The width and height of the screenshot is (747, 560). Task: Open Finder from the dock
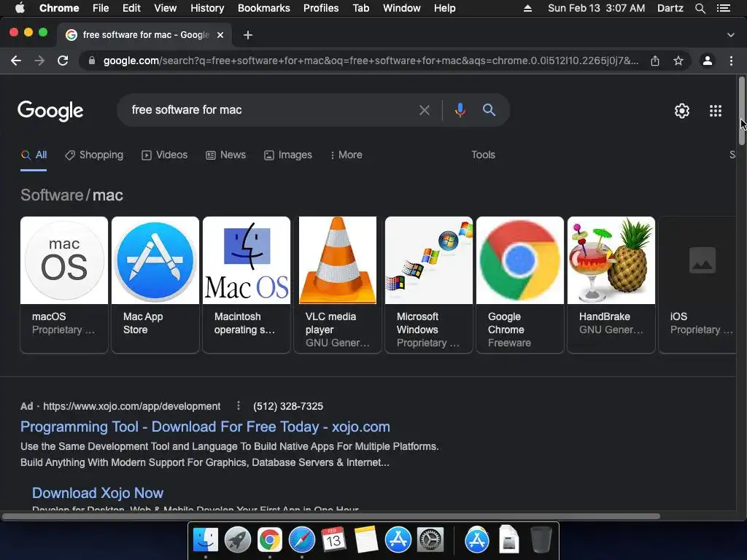205,540
